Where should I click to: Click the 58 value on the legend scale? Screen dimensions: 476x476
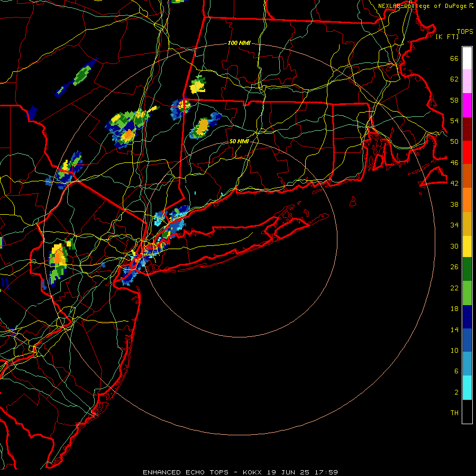[454, 100]
